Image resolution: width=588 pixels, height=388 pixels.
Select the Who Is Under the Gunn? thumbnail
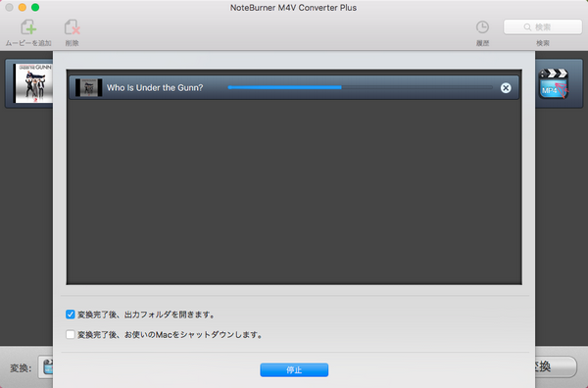pyautogui.click(x=88, y=88)
